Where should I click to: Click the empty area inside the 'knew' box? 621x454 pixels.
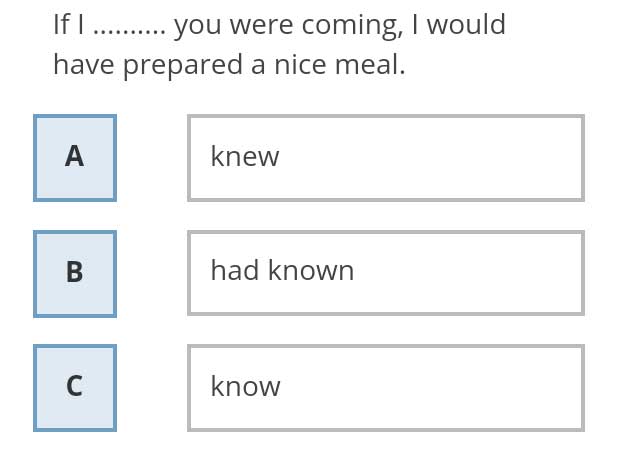[432, 158]
